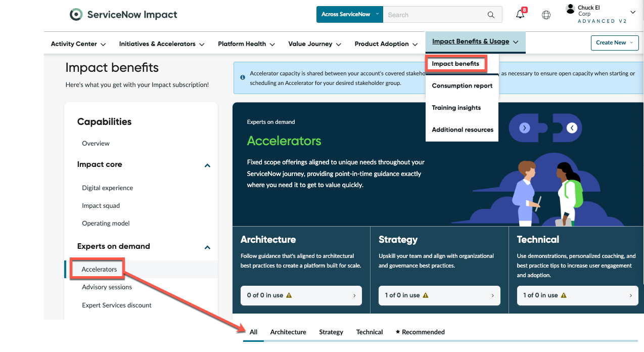Open the Create New dropdown button
644x352 pixels.
point(615,42)
